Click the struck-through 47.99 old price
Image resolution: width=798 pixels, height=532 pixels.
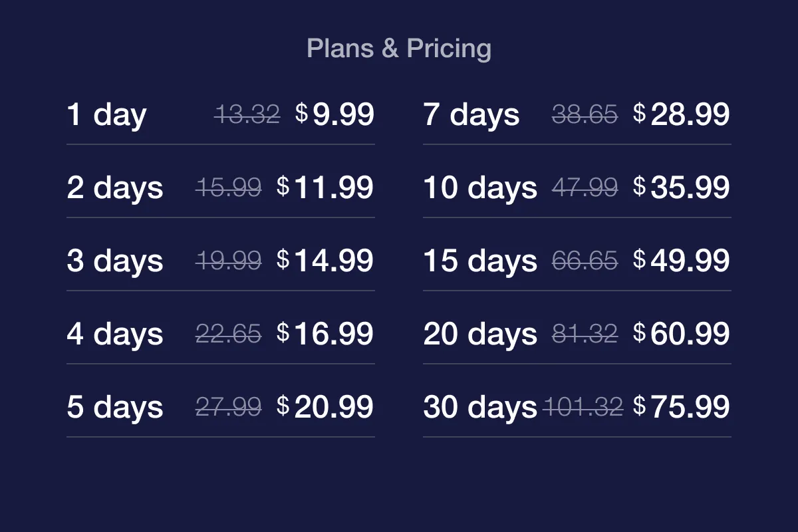(585, 188)
